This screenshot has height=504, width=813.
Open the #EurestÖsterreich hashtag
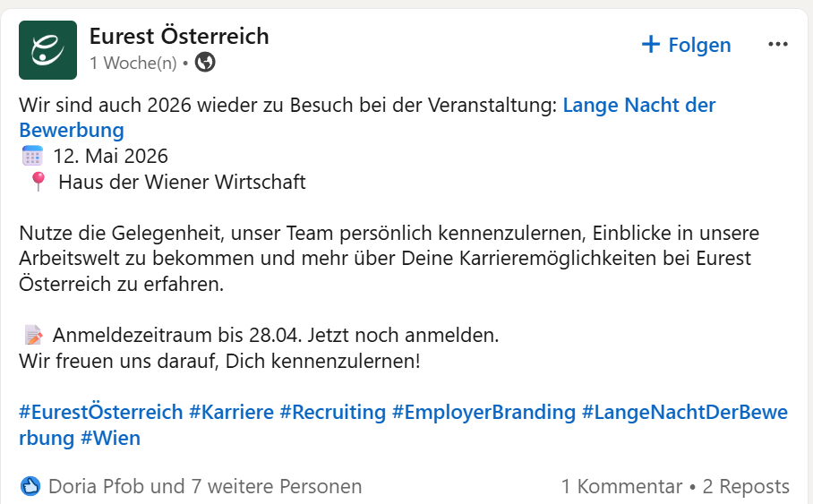coord(101,412)
